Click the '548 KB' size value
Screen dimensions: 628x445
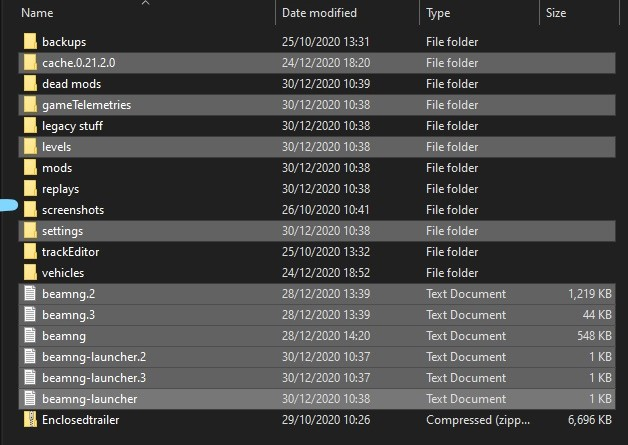click(x=594, y=336)
